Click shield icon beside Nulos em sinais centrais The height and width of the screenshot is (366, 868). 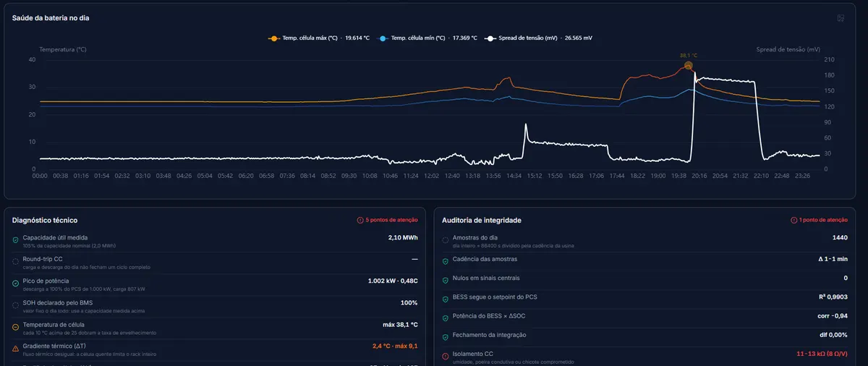pos(446,280)
